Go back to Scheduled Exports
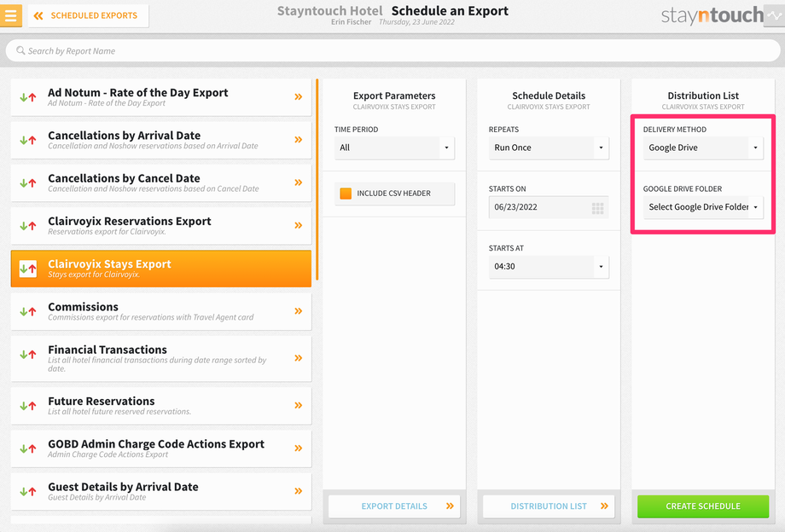785x532 pixels. click(x=88, y=15)
